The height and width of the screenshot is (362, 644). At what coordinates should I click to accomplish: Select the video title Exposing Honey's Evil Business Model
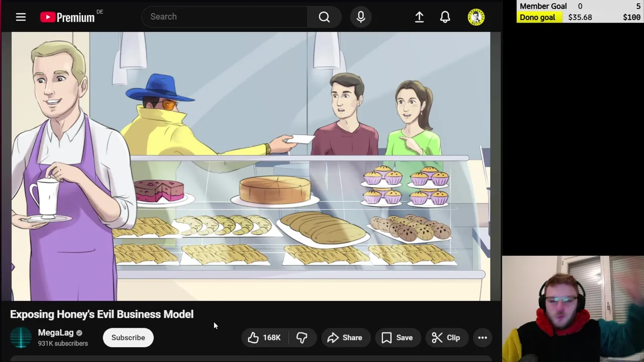(x=102, y=314)
